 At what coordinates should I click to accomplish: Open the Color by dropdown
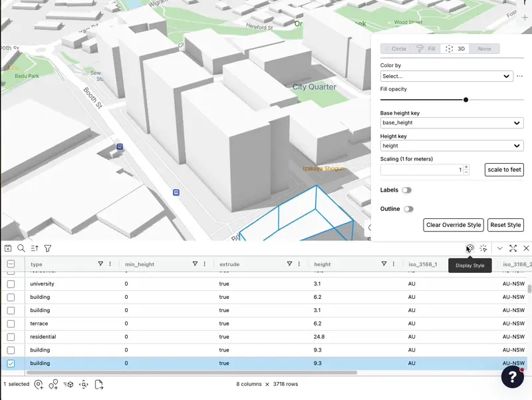446,76
